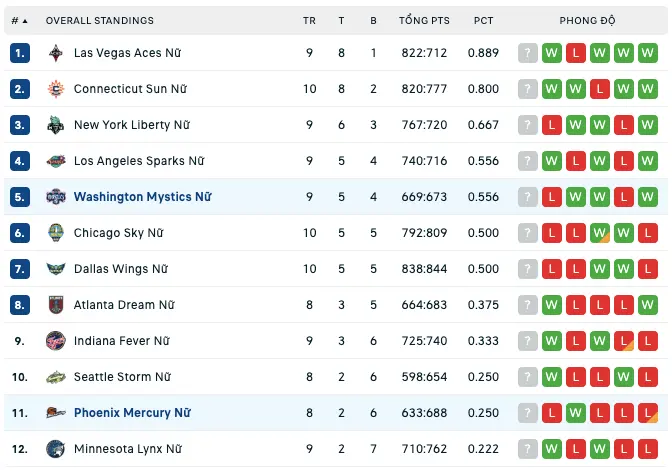This screenshot has width=672, height=471.
Task: Click the TỔNG PTS column header
Action: pyautogui.click(x=424, y=20)
